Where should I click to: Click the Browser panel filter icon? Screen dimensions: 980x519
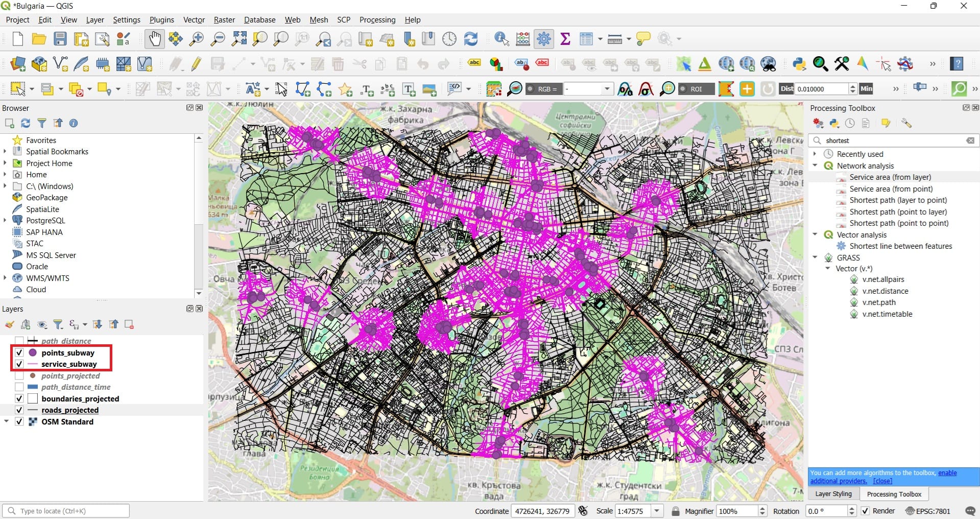[x=42, y=123]
